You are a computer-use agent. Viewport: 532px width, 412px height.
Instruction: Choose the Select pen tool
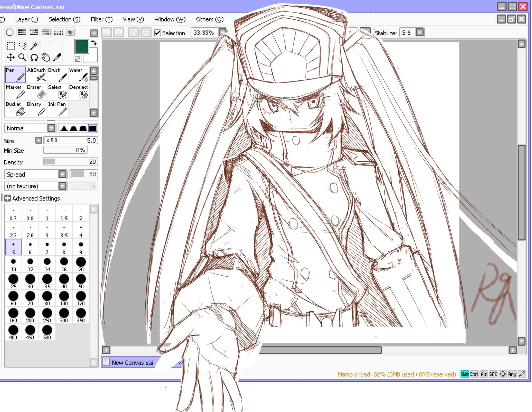point(58,91)
